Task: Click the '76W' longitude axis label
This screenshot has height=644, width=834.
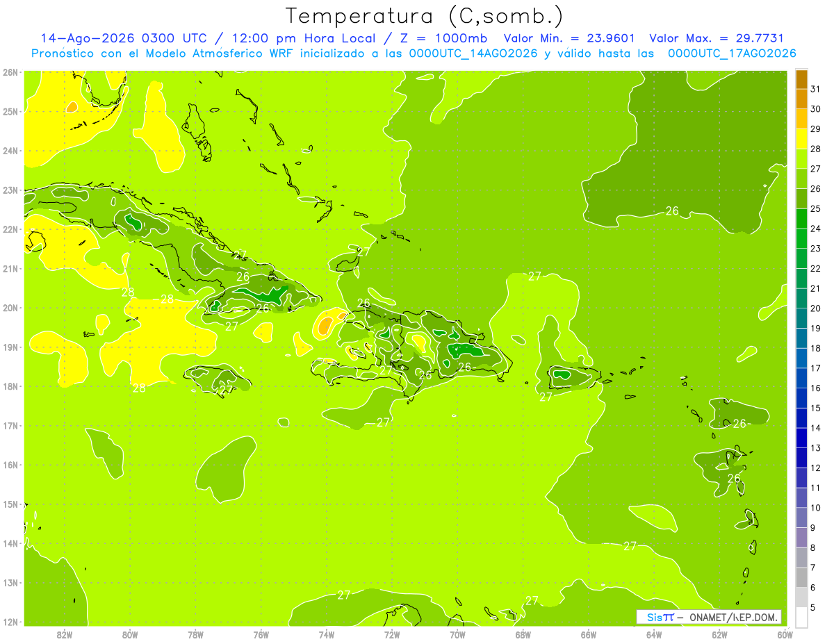Action: point(261,635)
